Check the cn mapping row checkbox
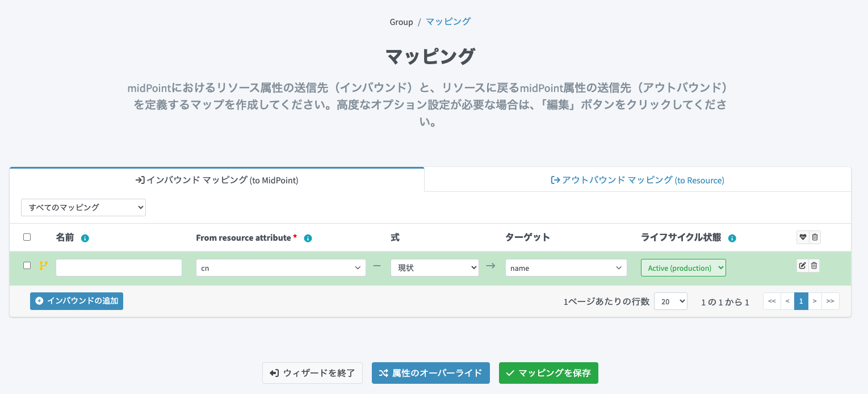Image resolution: width=868 pixels, height=394 pixels. (x=27, y=265)
